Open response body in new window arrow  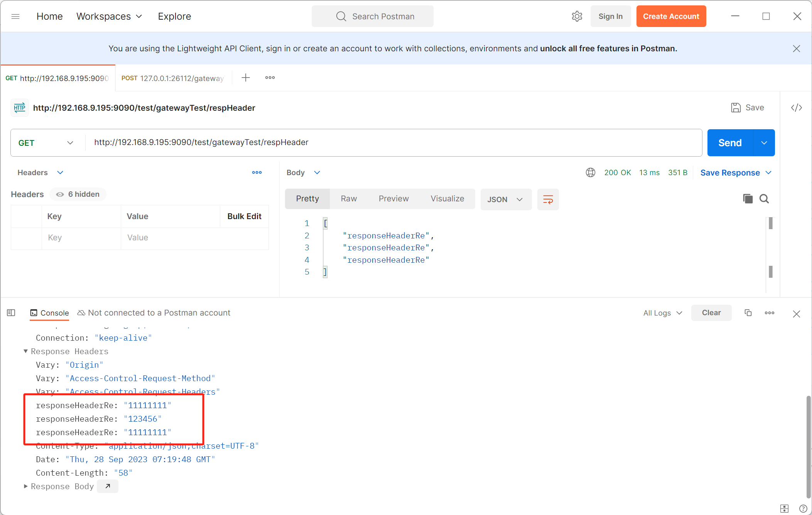coord(108,486)
